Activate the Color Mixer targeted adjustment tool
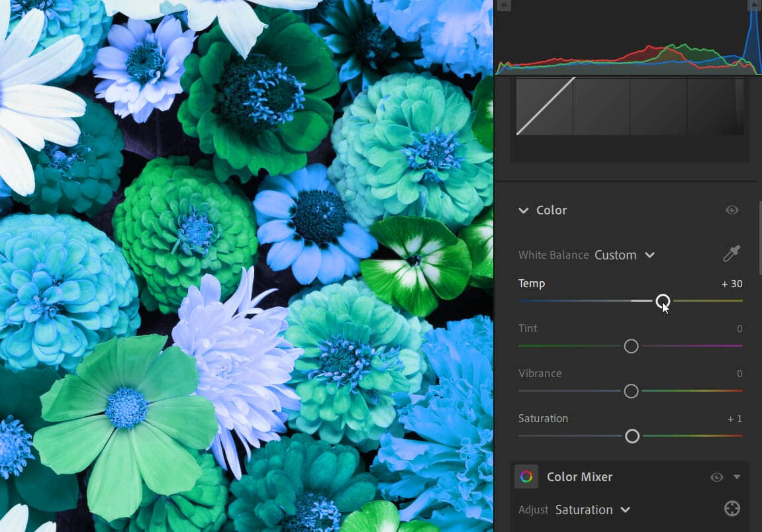 click(x=732, y=509)
